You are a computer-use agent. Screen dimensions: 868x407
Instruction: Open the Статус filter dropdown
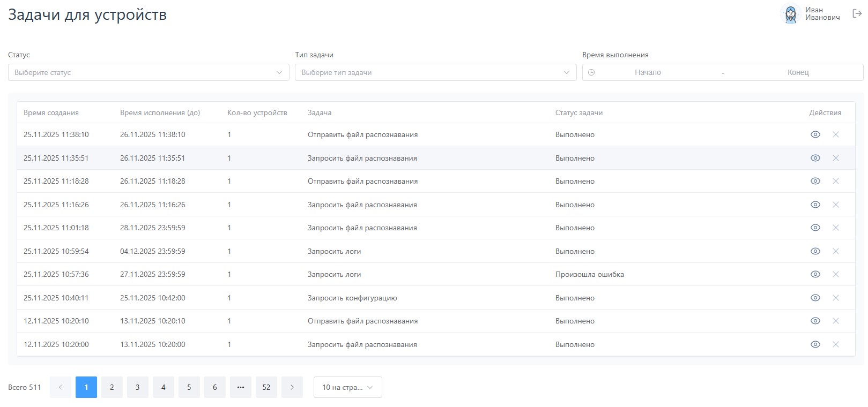(x=149, y=72)
